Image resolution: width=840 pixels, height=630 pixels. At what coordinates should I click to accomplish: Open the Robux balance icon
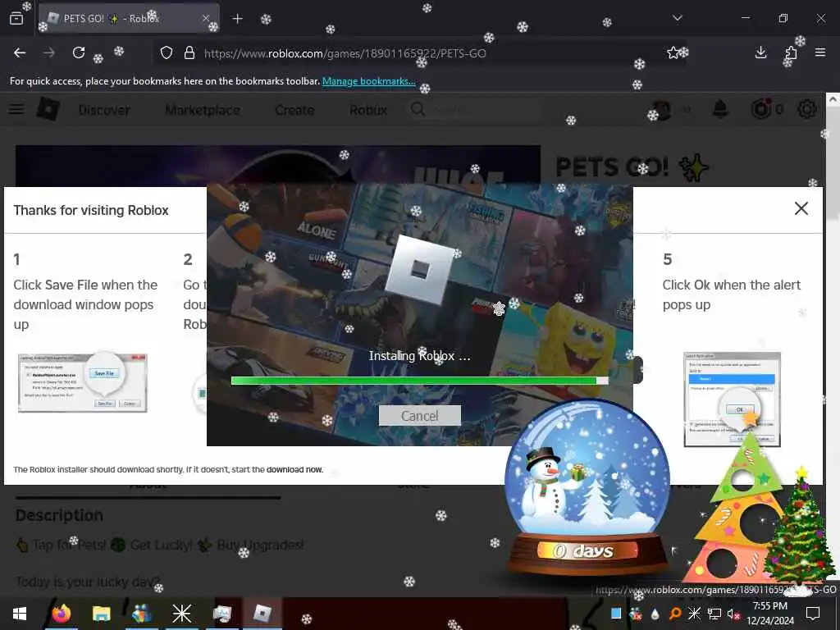761,109
